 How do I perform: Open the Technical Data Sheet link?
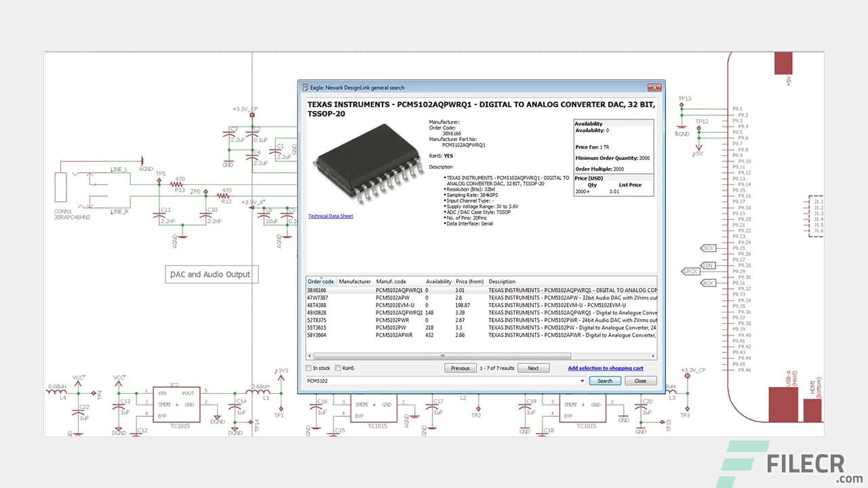(330, 216)
